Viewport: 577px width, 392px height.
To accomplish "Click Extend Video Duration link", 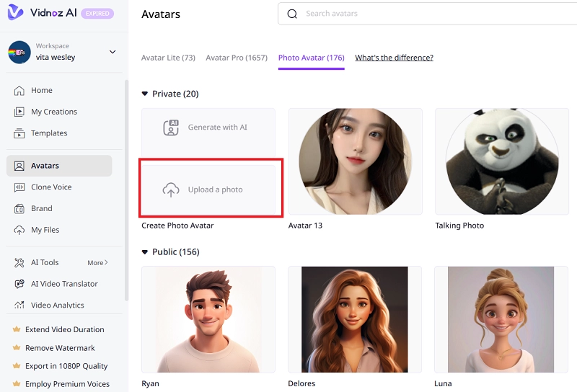I will coord(65,329).
